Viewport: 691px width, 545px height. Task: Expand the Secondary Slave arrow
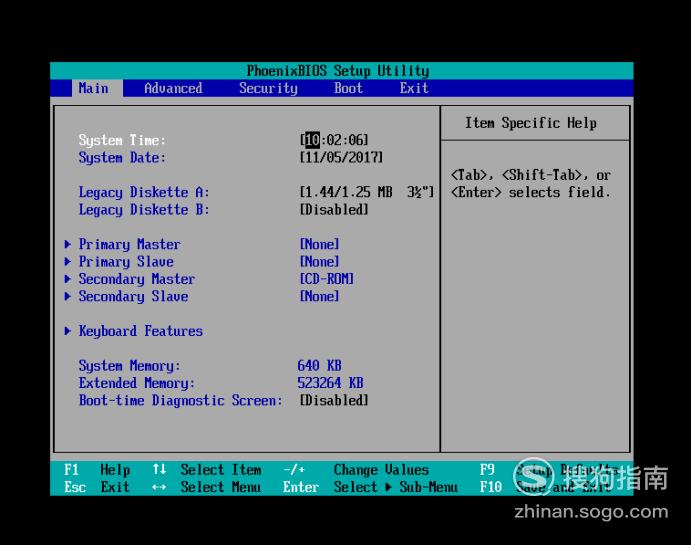[x=67, y=296]
